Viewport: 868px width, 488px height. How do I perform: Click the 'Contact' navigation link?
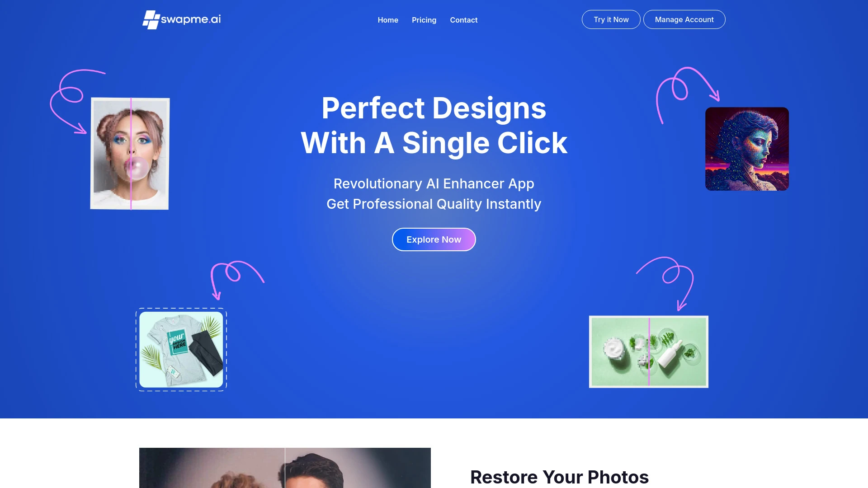464,20
